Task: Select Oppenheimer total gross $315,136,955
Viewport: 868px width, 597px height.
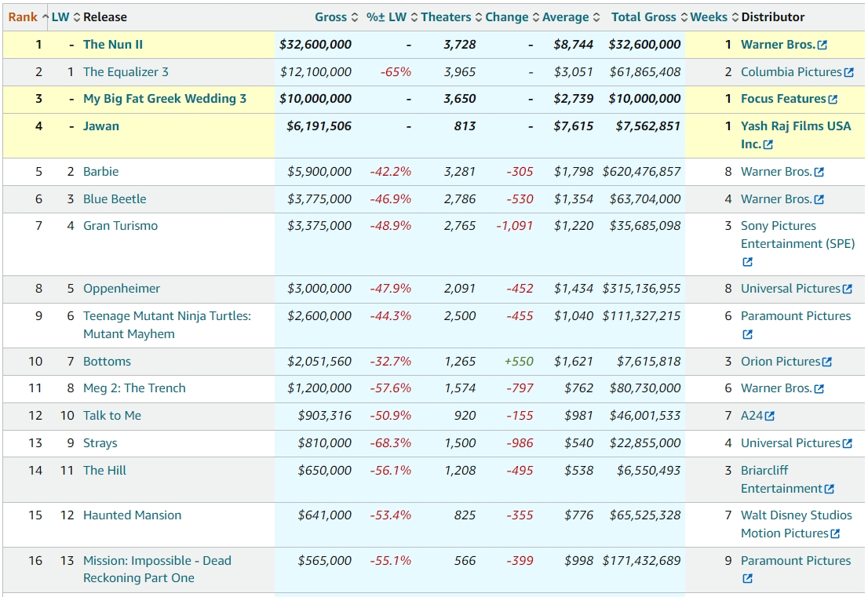Action: tap(642, 289)
